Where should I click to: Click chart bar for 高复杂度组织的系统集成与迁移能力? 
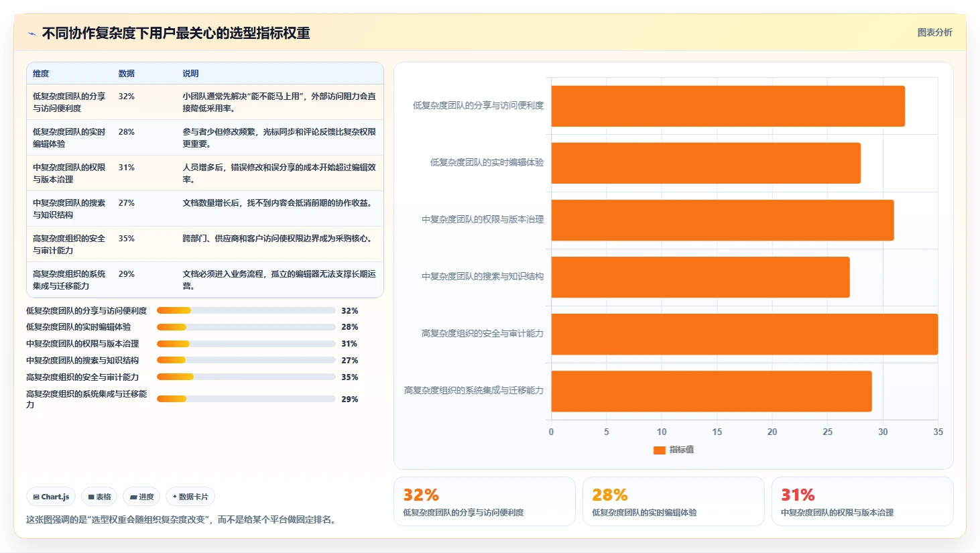712,391
